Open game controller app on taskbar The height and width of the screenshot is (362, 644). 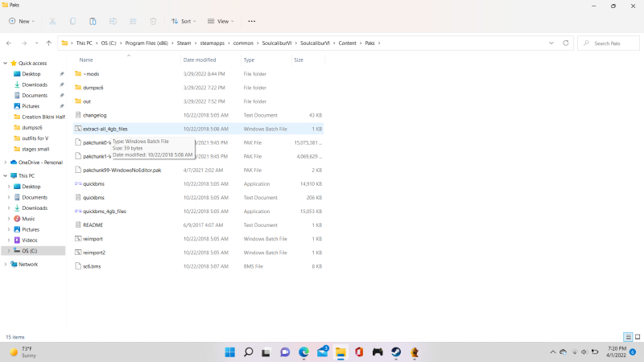tap(378, 352)
